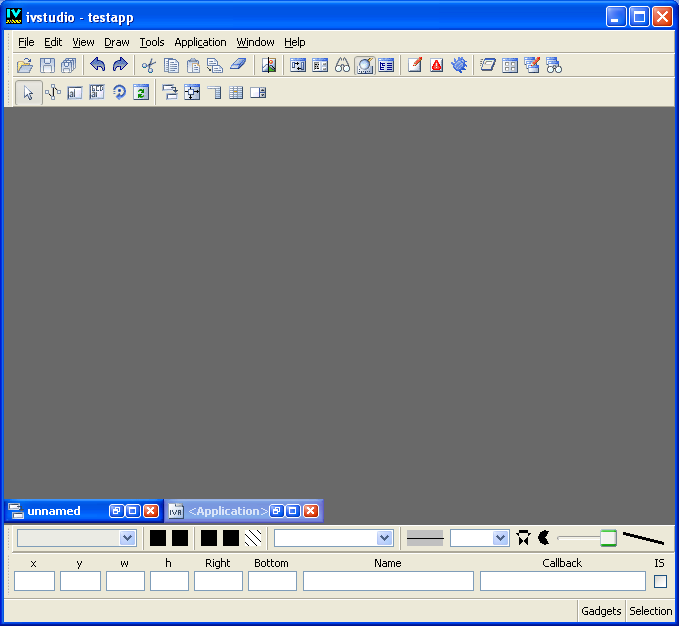Image resolution: width=679 pixels, height=626 pixels.
Task: Toggle the hatched pattern fill button
Action: [x=253, y=538]
